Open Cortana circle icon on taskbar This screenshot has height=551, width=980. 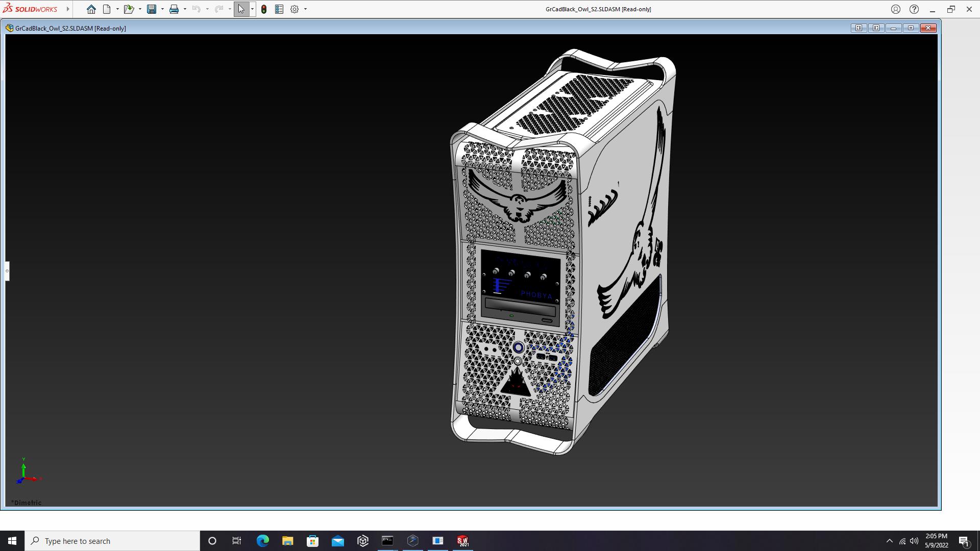point(212,541)
